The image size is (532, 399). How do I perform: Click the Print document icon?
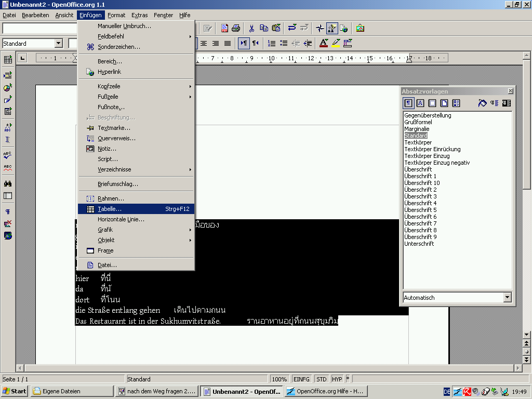(236, 28)
